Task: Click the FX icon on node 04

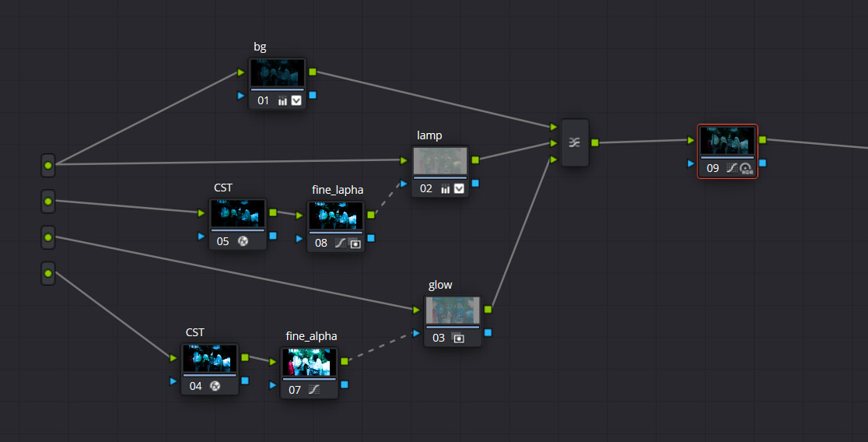Action: click(x=215, y=385)
